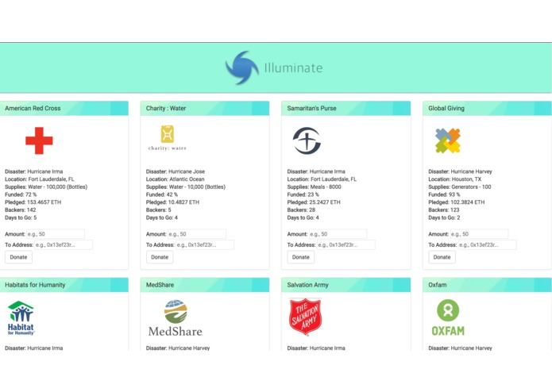
Task: Click the American Red Cross card header
Action: [64, 108]
